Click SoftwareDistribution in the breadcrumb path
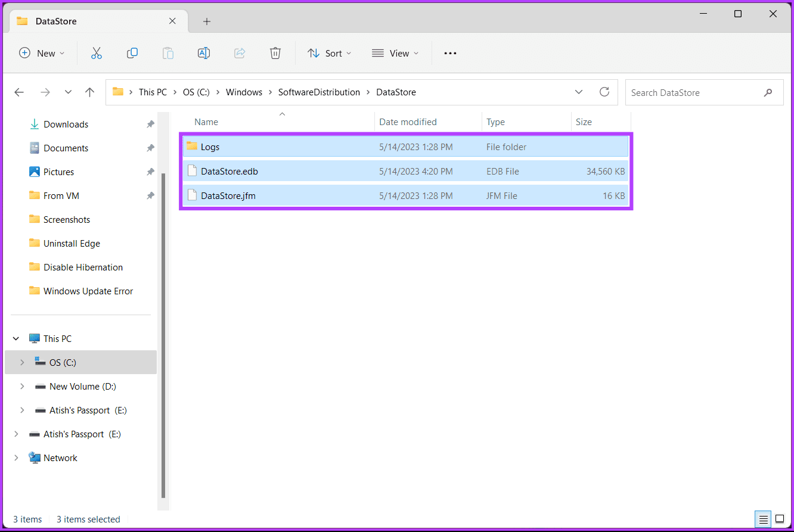 [x=319, y=92]
